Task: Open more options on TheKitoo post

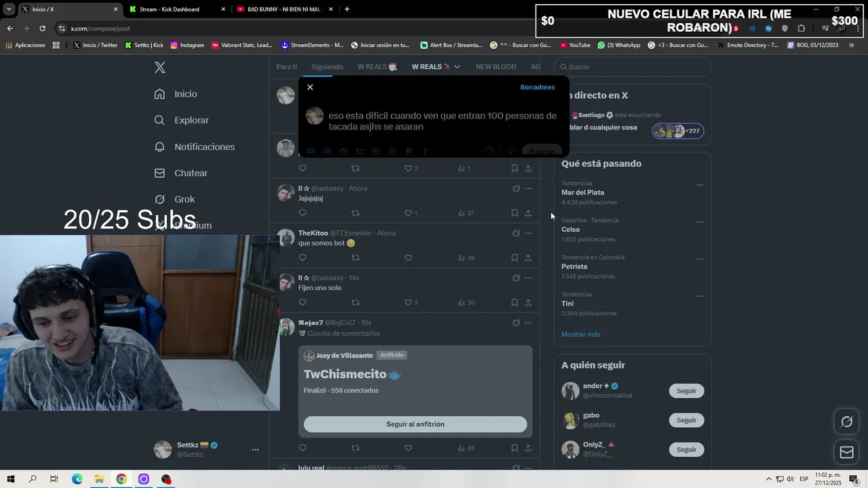Action: coord(528,233)
